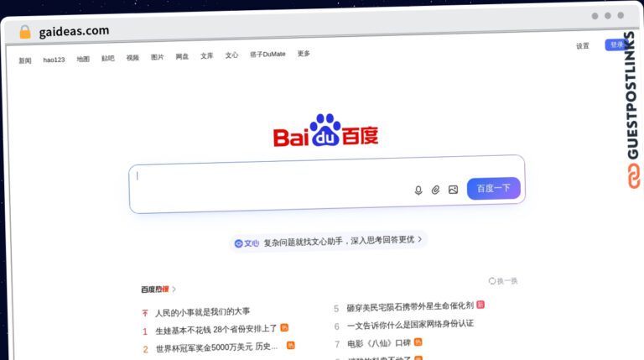Click the blue 登录 login button
644x360 pixels.
coord(616,44)
